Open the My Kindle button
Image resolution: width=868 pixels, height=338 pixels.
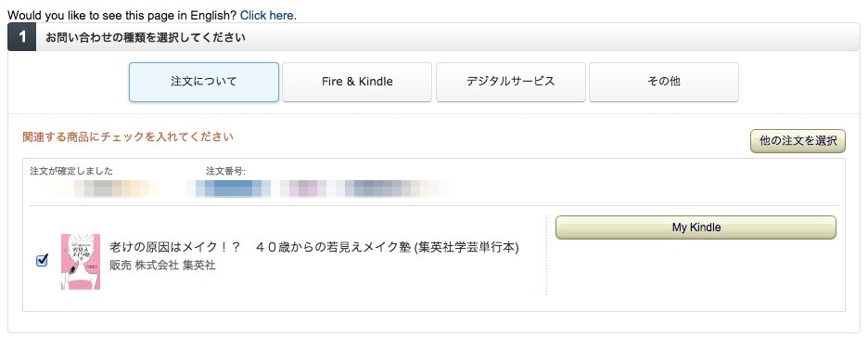pyautogui.click(x=696, y=227)
